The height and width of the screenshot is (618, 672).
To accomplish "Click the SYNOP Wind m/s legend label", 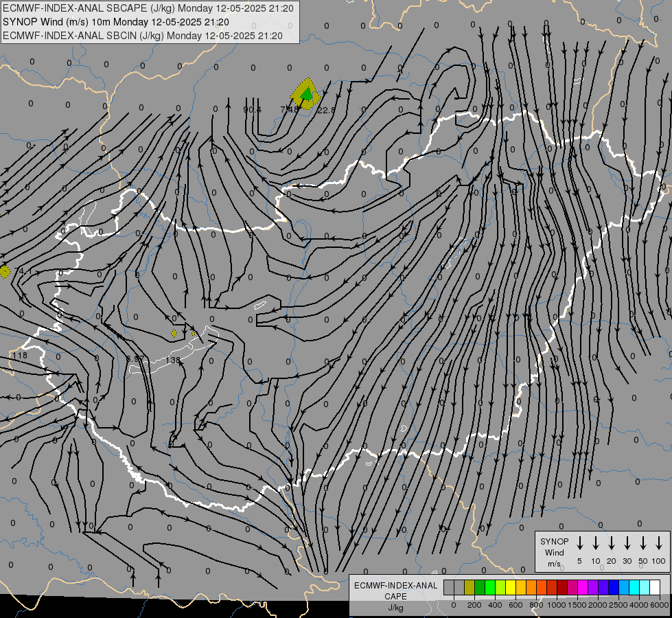I will [x=554, y=552].
